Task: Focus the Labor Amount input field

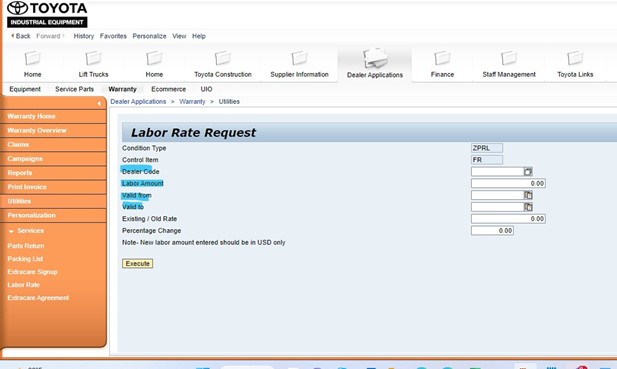Action: pyautogui.click(x=508, y=183)
